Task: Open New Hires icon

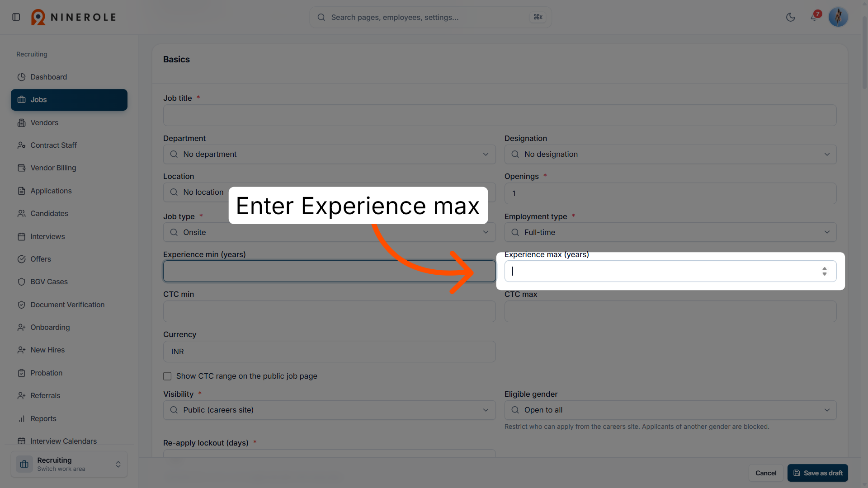Action: tap(21, 350)
